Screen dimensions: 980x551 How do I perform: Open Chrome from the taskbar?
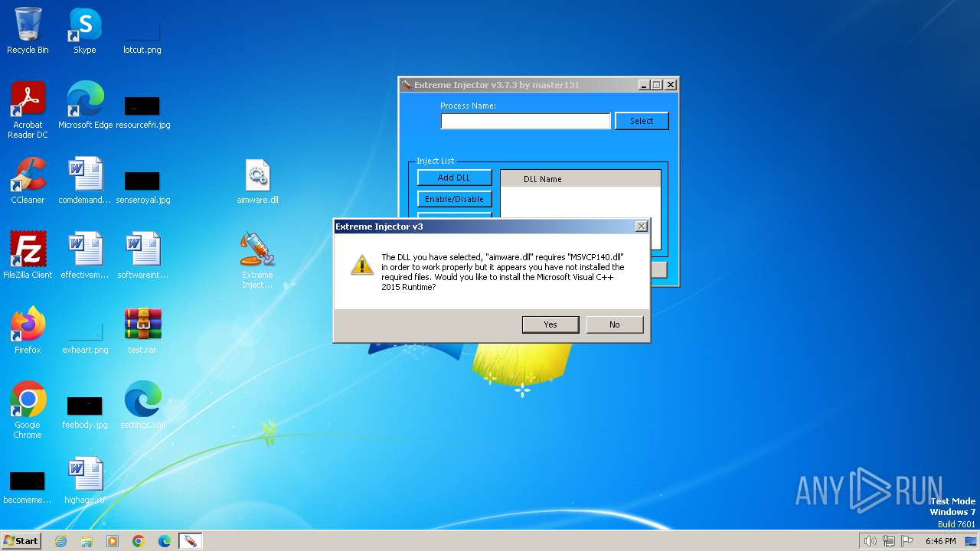[139, 541]
